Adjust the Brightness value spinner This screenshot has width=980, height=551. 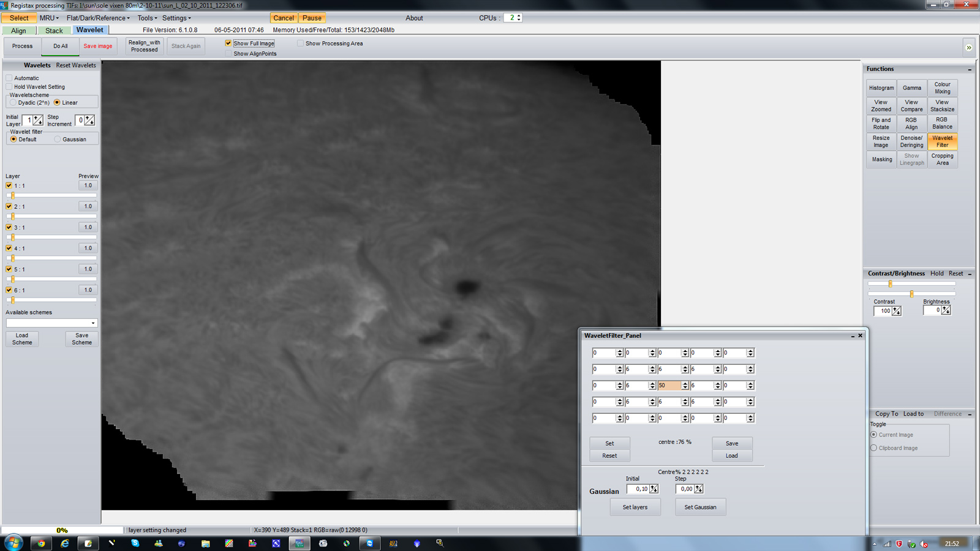[x=946, y=310]
